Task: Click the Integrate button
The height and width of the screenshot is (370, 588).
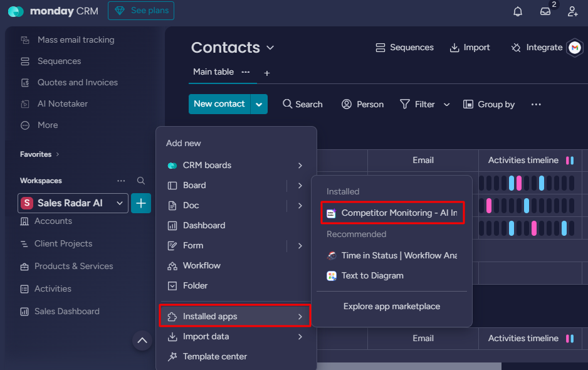Action: (537, 48)
